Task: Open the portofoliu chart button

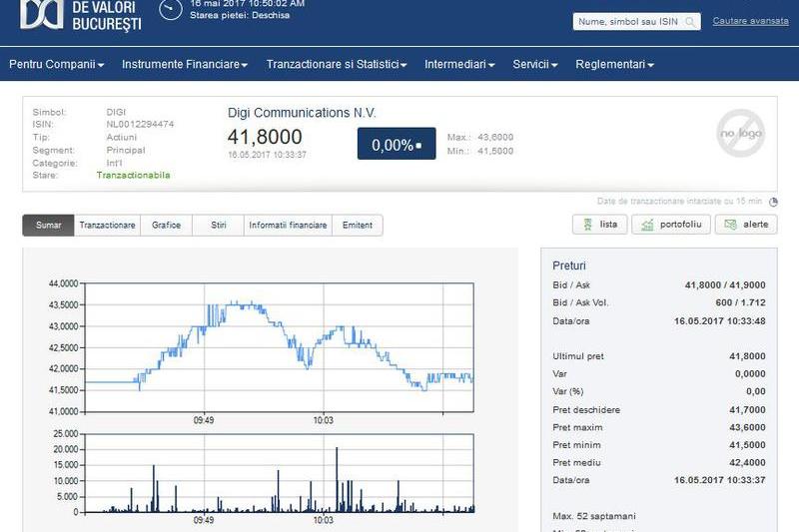Action: [671, 225]
